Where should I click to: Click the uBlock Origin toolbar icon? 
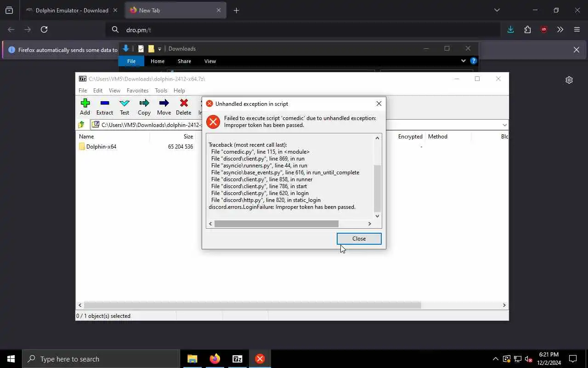pyautogui.click(x=544, y=29)
